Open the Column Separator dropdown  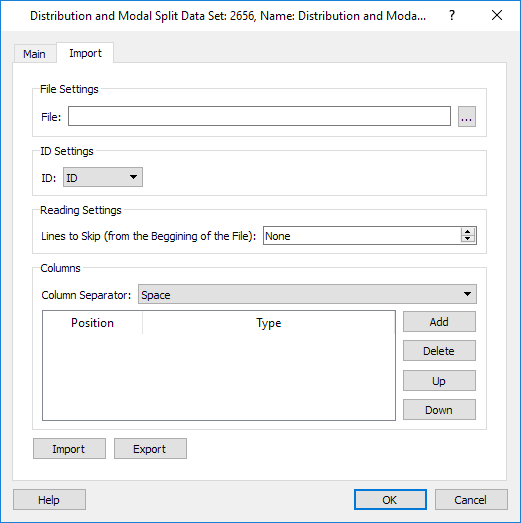click(307, 295)
